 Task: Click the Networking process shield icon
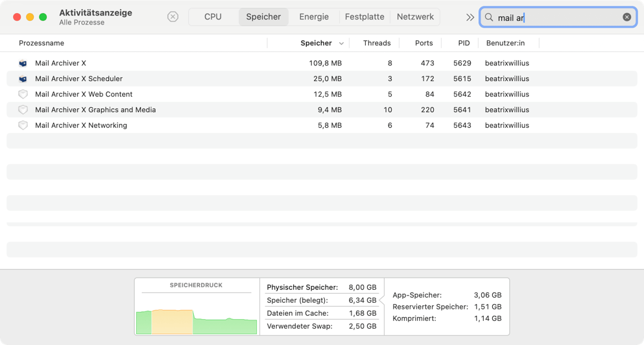[23, 126]
